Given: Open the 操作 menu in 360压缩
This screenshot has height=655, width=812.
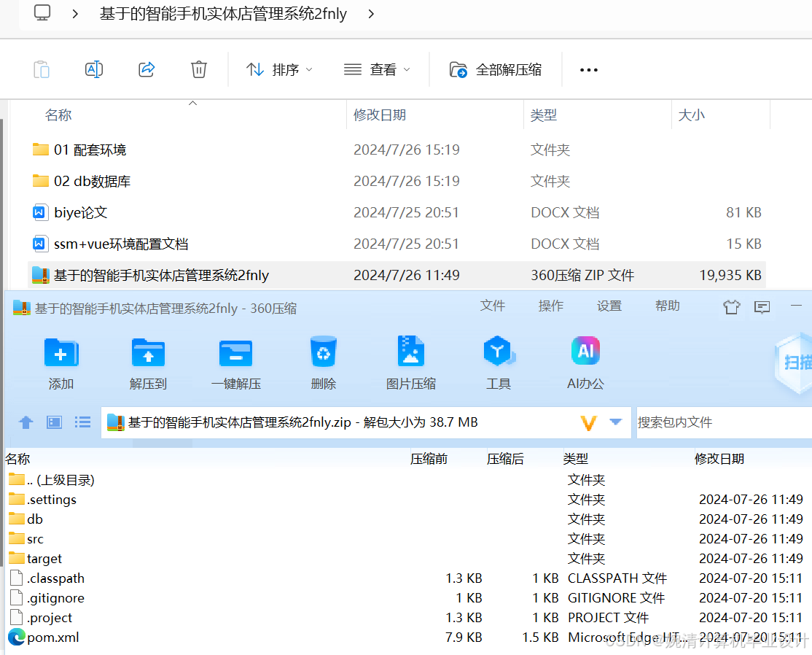Looking at the screenshot, I should tap(551, 306).
